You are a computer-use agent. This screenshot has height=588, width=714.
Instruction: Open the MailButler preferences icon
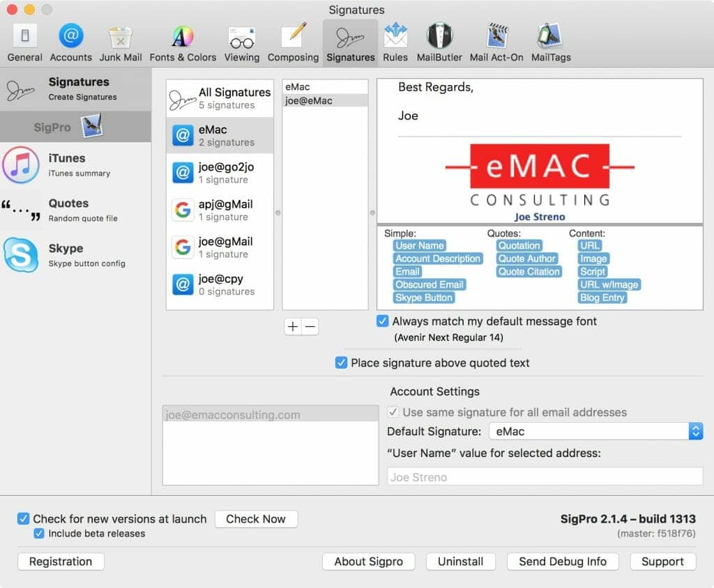tap(439, 42)
